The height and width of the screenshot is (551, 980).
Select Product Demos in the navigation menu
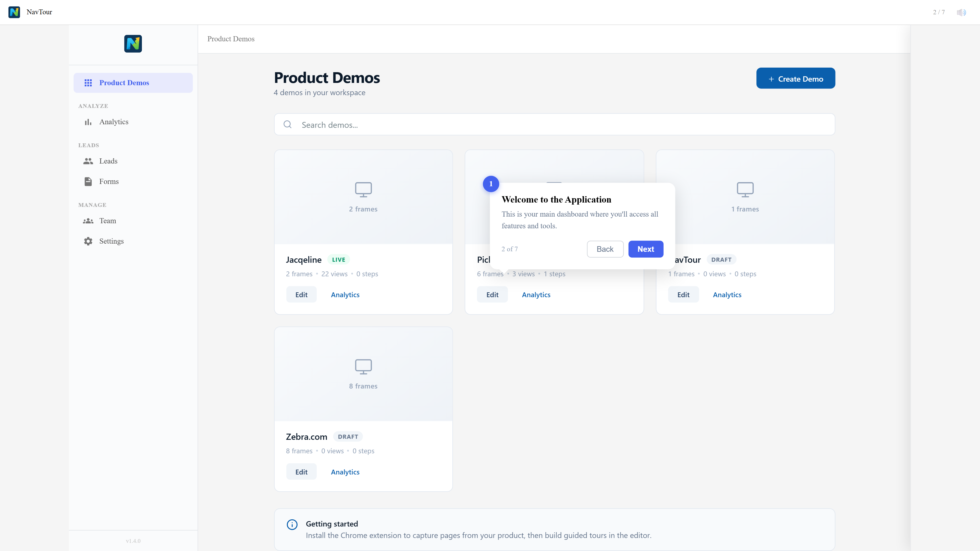[124, 82]
